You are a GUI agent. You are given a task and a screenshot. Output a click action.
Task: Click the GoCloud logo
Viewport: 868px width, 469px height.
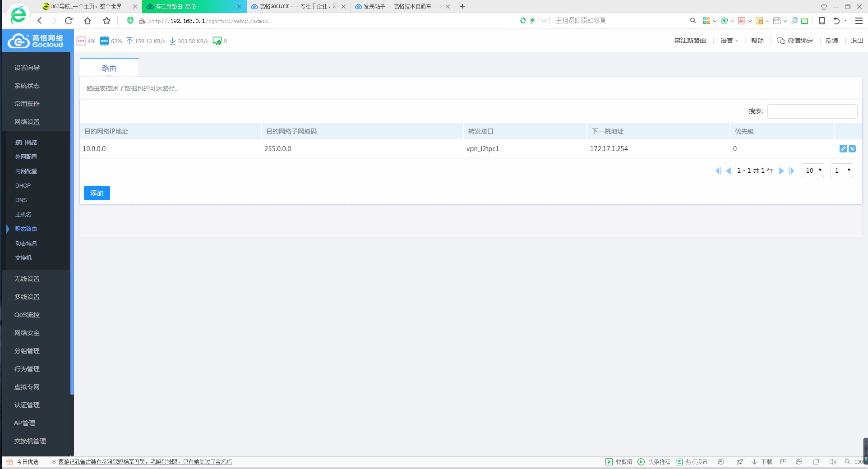(x=36, y=41)
